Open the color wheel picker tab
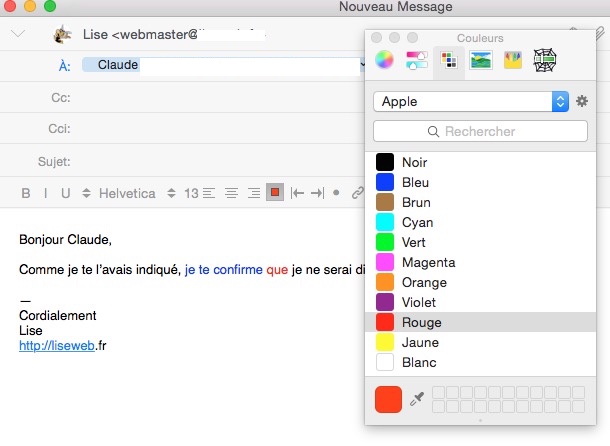The image size is (610, 446). [384, 61]
